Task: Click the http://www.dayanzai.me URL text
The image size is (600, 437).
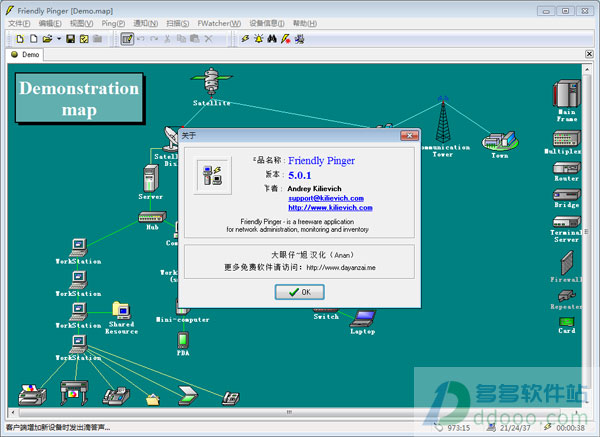Action: tap(341, 267)
